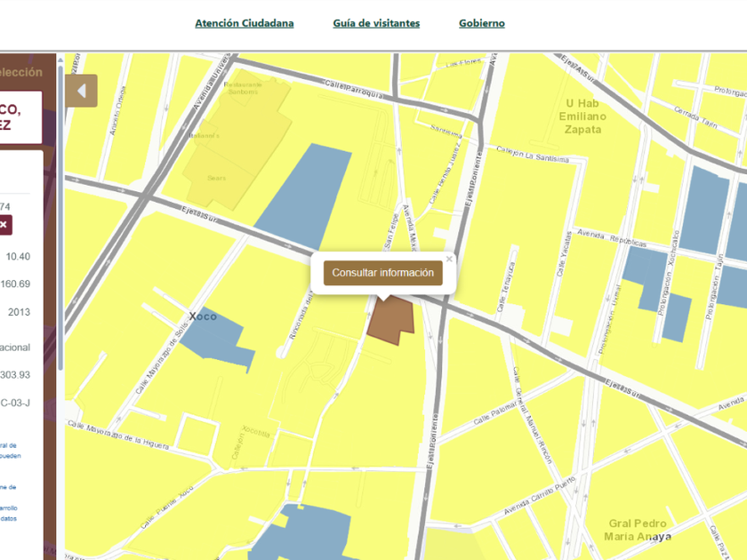Screen dimensions: 747x560
Task: Click the Xoco neighborhood label
Action: tap(203, 316)
